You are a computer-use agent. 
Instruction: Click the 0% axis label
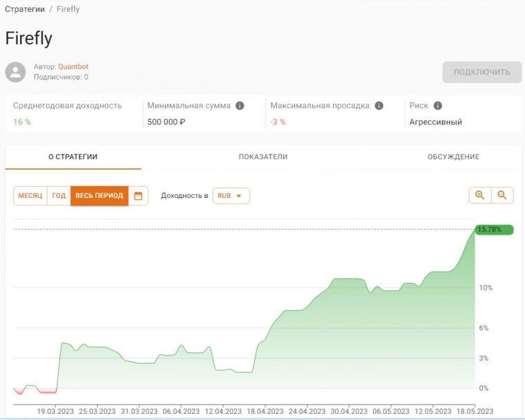pos(483,388)
